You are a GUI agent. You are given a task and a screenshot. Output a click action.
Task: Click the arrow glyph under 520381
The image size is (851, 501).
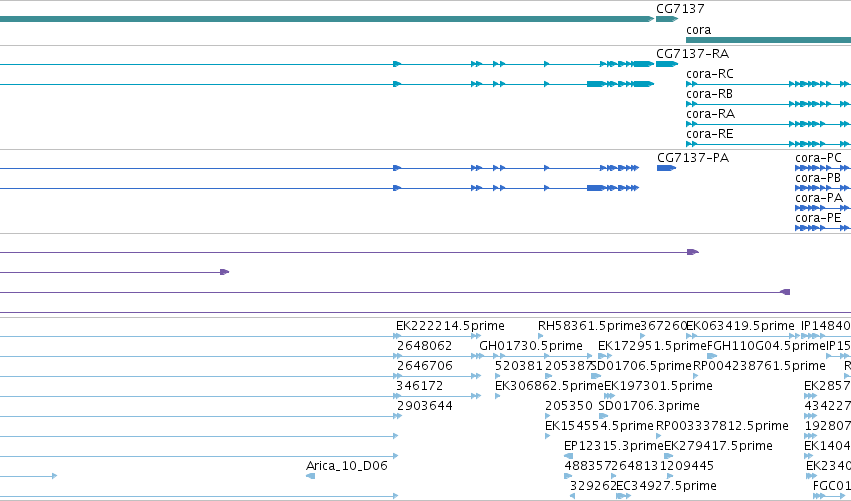(x=498, y=376)
